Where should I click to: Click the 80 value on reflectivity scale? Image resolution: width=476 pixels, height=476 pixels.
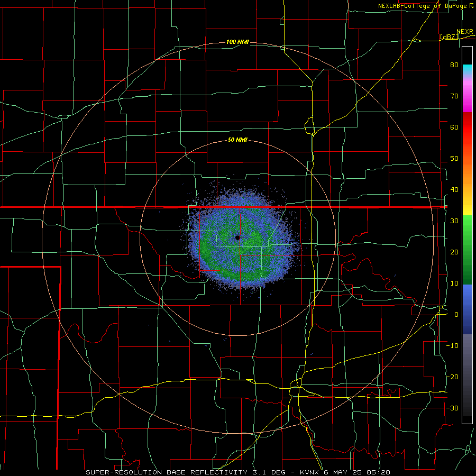(x=454, y=65)
